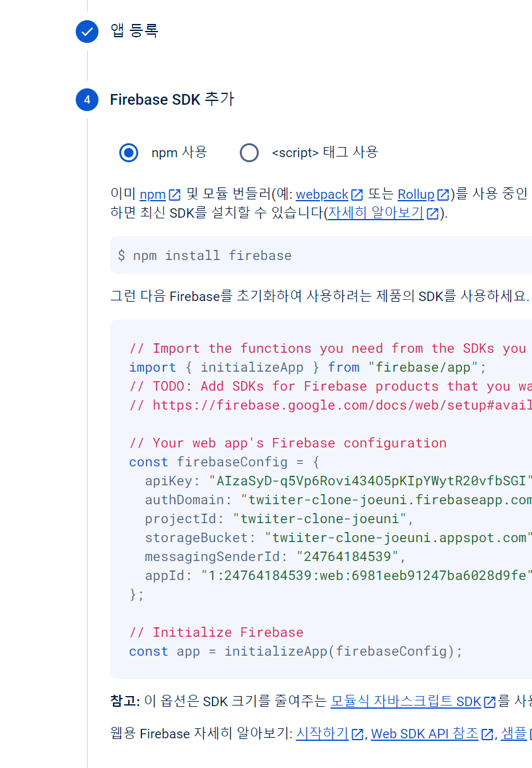Open the webpack link
Viewport: 532px width, 768px height.
coord(322,194)
